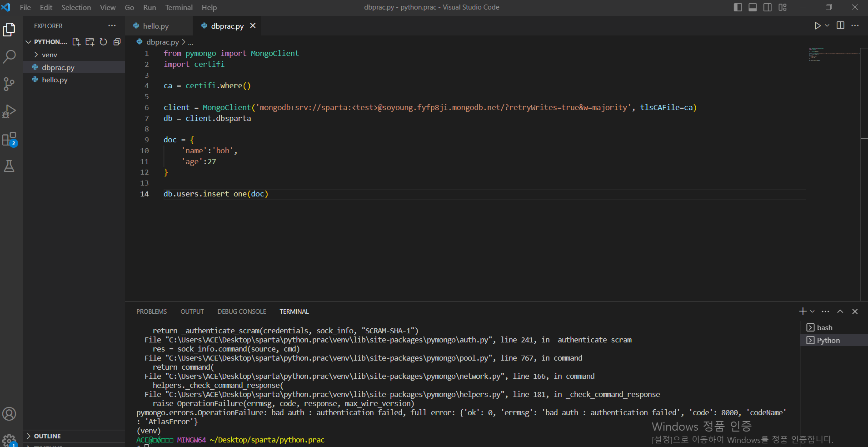The width and height of the screenshot is (868, 447).
Task: Click the code minimap overview
Action: pyautogui.click(x=834, y=55)
